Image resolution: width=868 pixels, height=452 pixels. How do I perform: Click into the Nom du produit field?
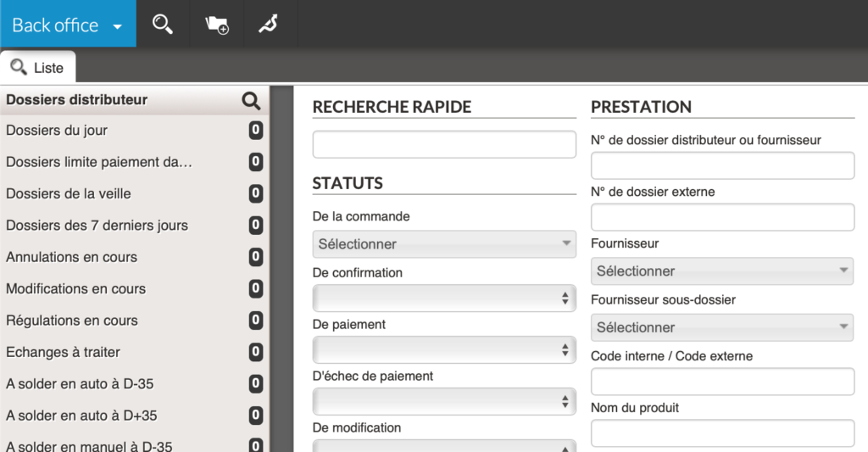722,433
